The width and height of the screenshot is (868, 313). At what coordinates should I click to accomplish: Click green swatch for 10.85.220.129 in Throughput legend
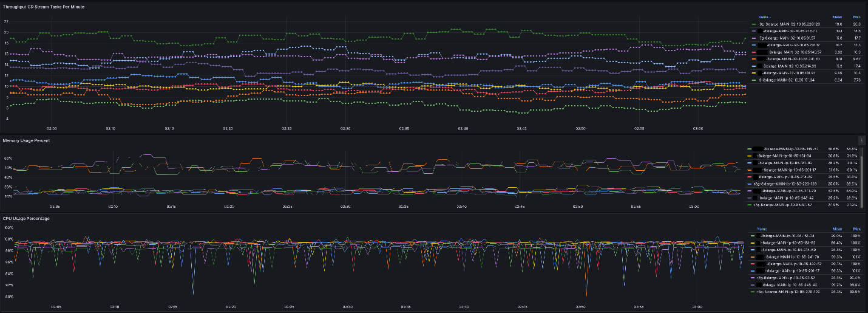tap(755, 24)
